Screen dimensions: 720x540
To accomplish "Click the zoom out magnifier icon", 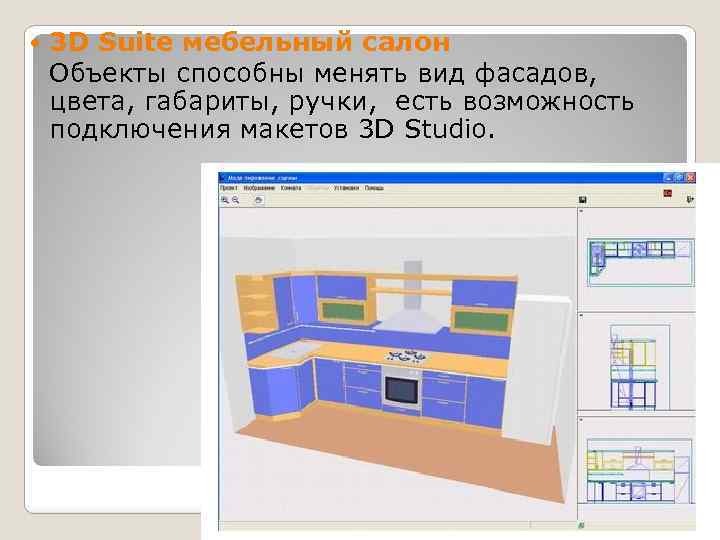I will click(236, 200).
